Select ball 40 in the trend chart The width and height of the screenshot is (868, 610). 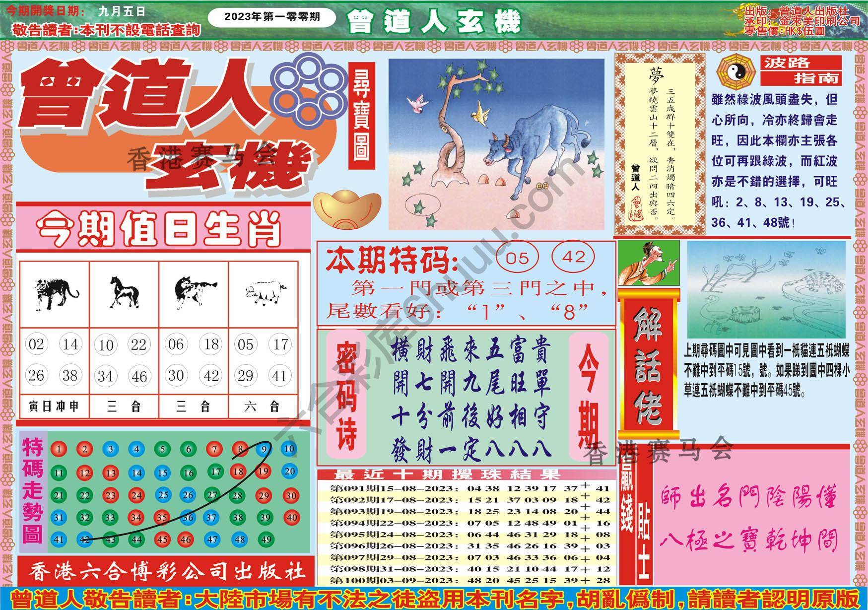pyautogui.click(x=291, y=518)
